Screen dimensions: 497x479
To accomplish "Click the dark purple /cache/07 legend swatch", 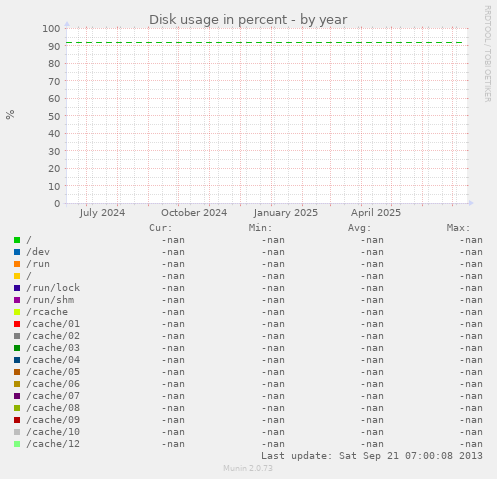I will click(x=17, y=396).
